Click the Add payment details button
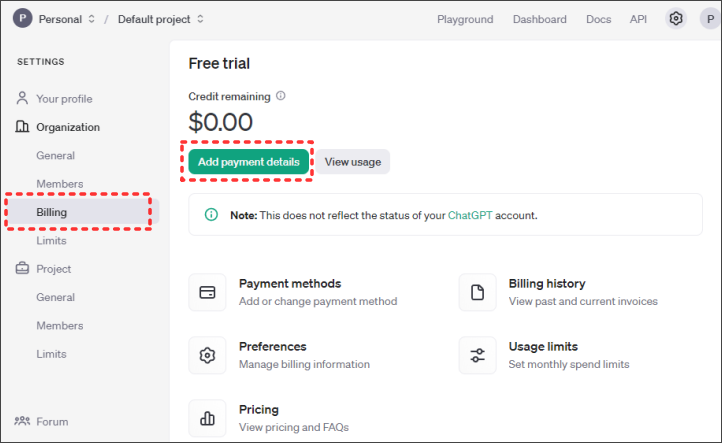 [x=248, y=162]
